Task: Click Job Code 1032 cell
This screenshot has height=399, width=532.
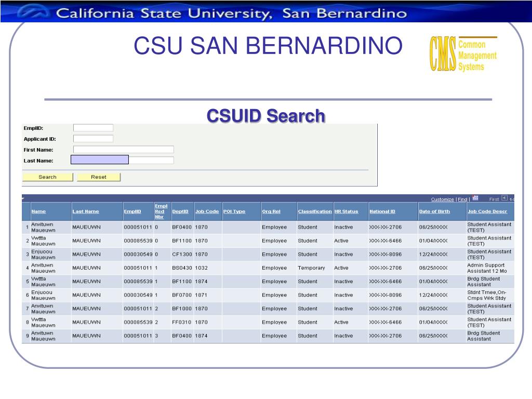Action: point(201,268)
